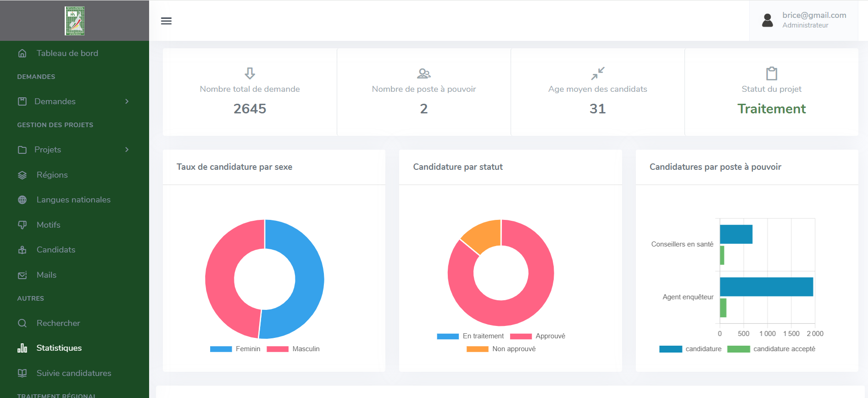Toggle Non approuvé legend swatch
The height and width of the screenshot is (398, 868).
click(x=478, y=349)
